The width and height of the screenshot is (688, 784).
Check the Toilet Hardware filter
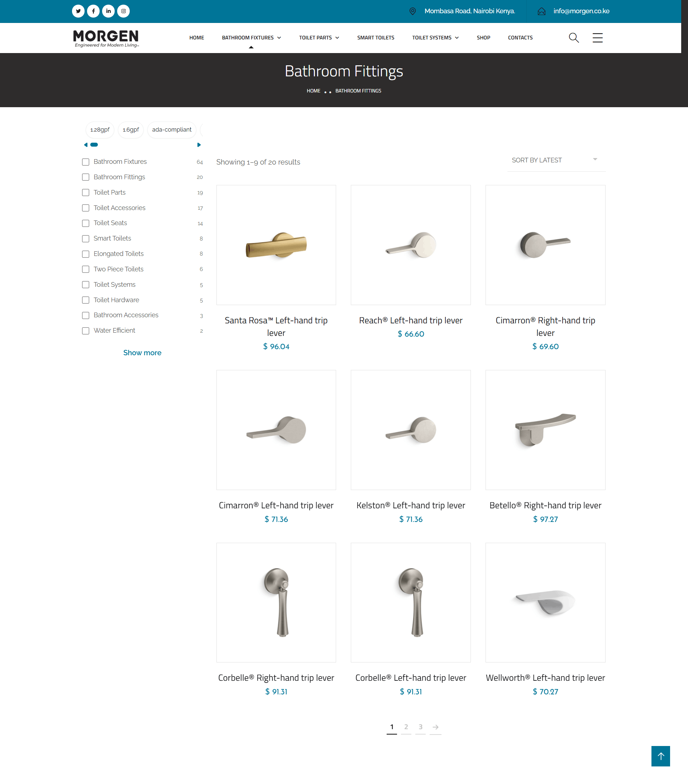tap(86, 300)
